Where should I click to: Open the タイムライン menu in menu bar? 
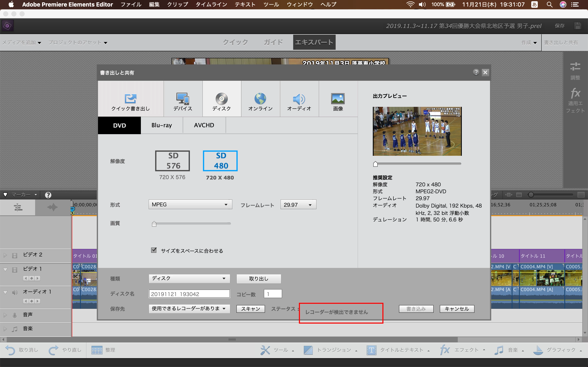click(211, 4)
